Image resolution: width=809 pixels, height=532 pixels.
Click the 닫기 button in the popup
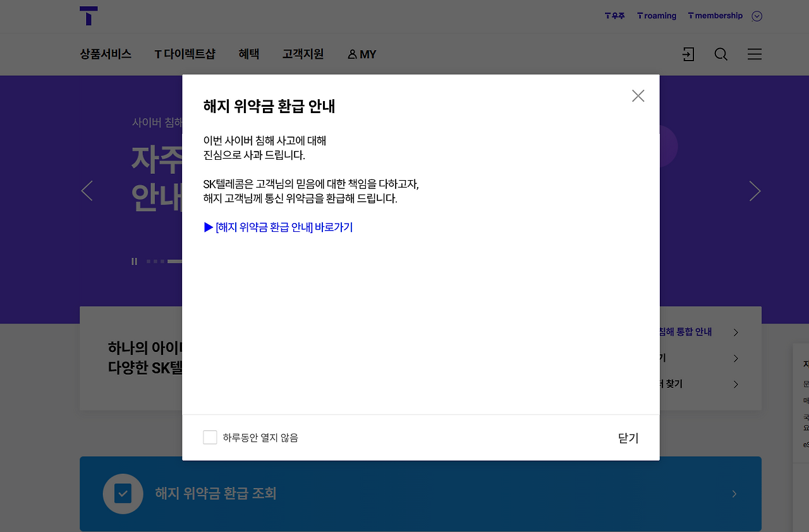(x=628, y=438)
